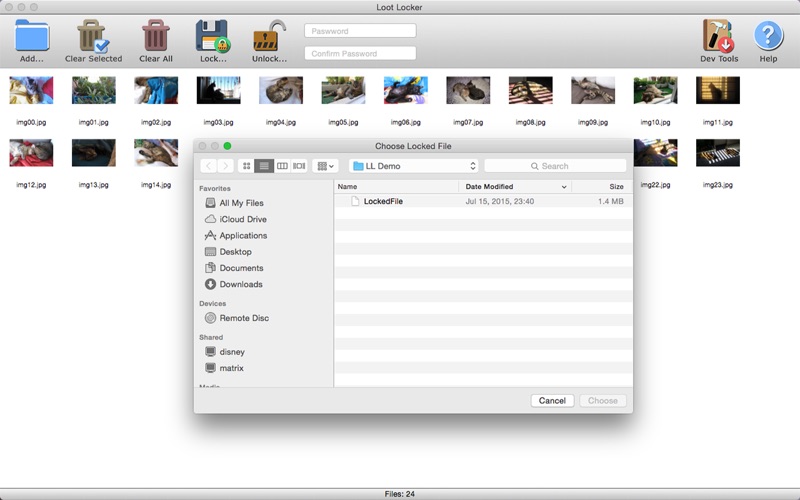Open the item arrangement dropdown
The height and width of the screenshot is (500, 800).
325,166
